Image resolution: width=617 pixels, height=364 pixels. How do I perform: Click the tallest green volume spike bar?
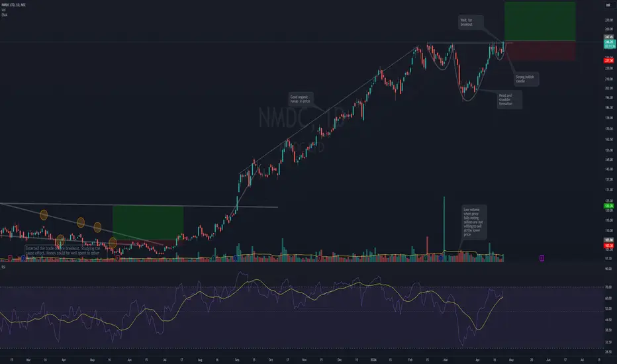tap(444, 229)
